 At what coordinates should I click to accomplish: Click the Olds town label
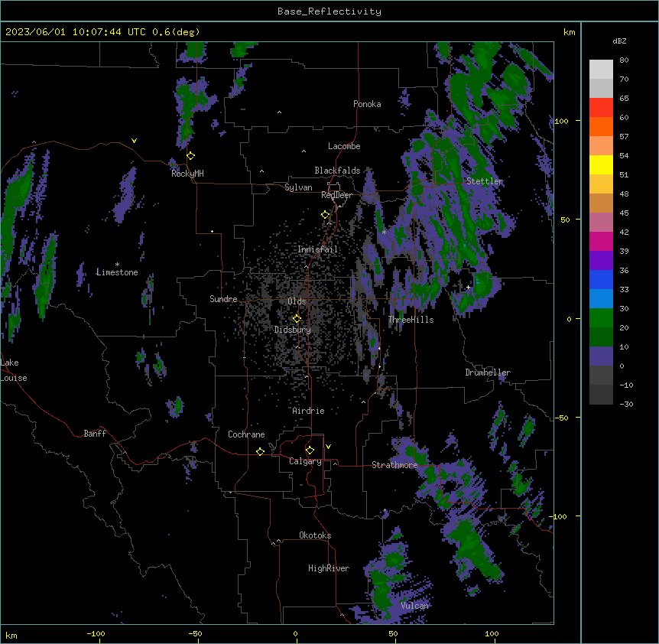pyautogui.click(x=297, y=301)
